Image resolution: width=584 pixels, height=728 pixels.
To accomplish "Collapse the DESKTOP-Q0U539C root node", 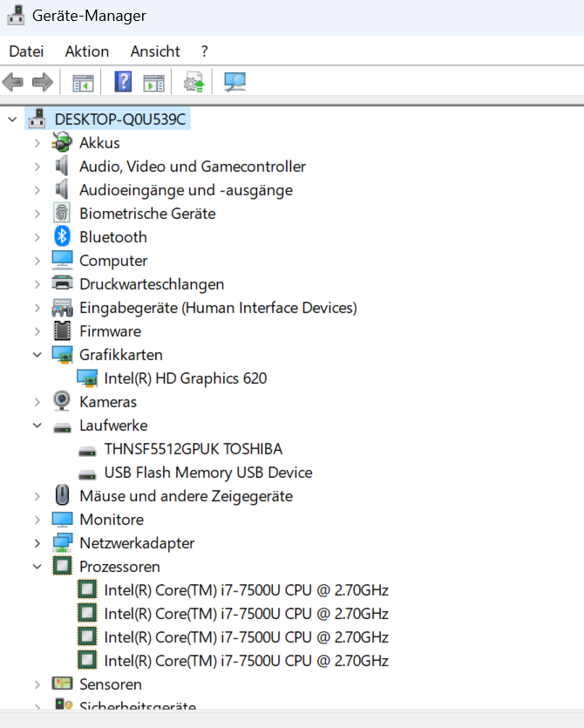I will point(12,119).
